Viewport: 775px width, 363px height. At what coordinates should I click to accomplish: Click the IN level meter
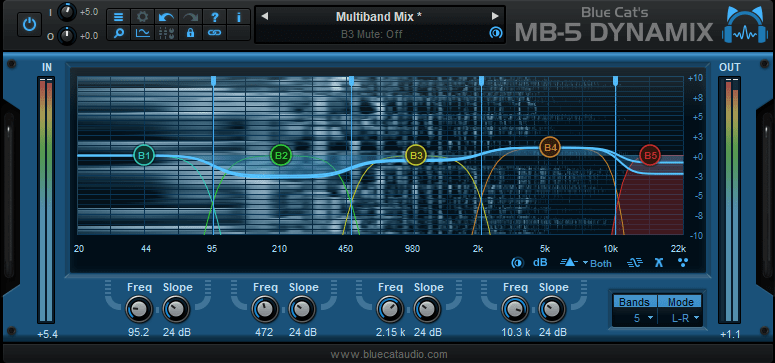click(x=46, y=201)
